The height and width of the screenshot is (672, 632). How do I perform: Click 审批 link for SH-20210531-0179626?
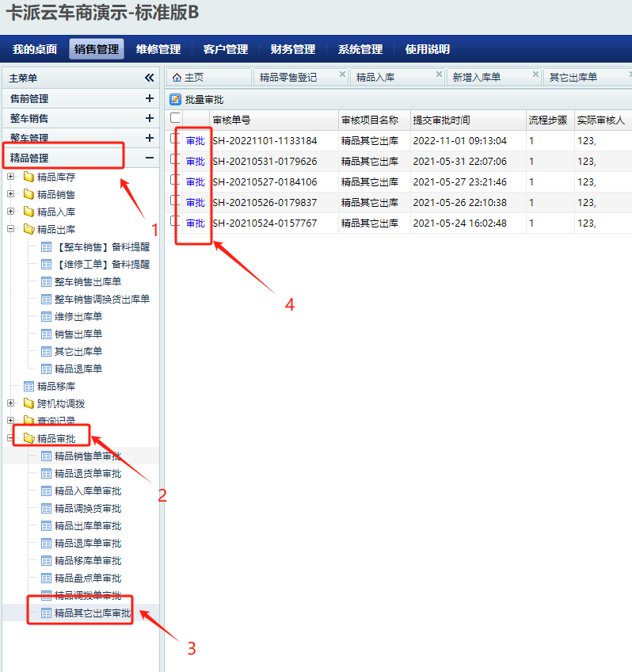click(x=195, y=162)
